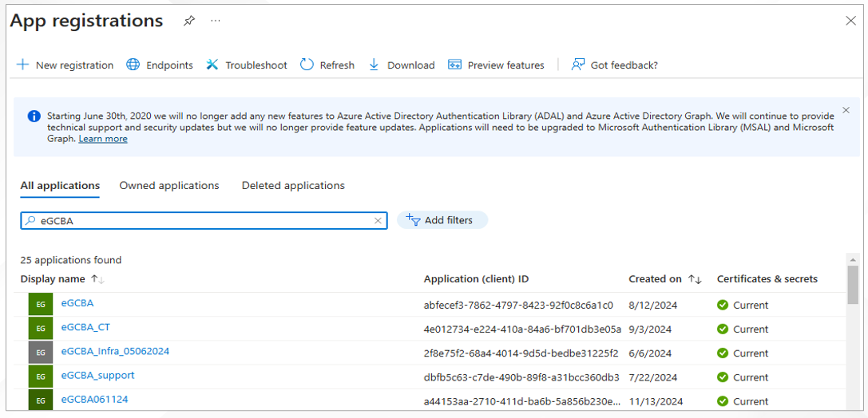The height and width of the screenshot is (418, 868).
Task: Open the ellipsis more options menu
Action: [216, 21]
